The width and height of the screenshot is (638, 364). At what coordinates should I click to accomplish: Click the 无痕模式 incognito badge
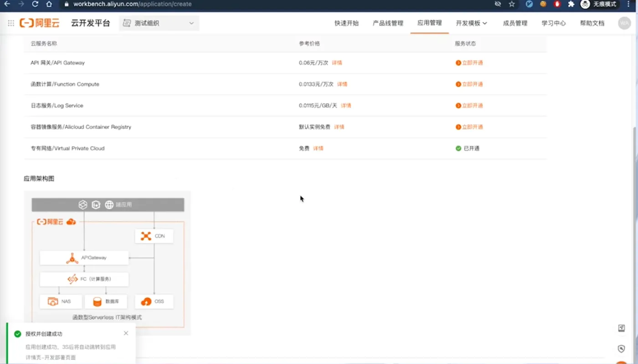point(599,4)
